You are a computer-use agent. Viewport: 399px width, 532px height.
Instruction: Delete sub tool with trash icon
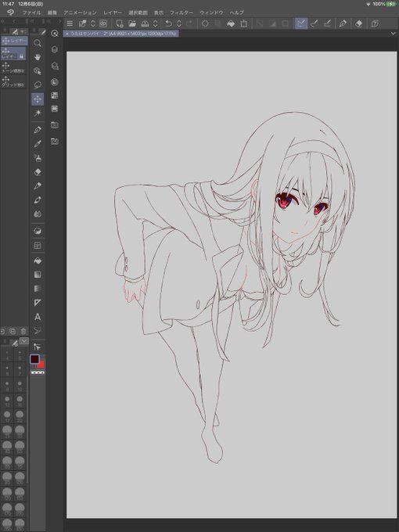(23, 331)
